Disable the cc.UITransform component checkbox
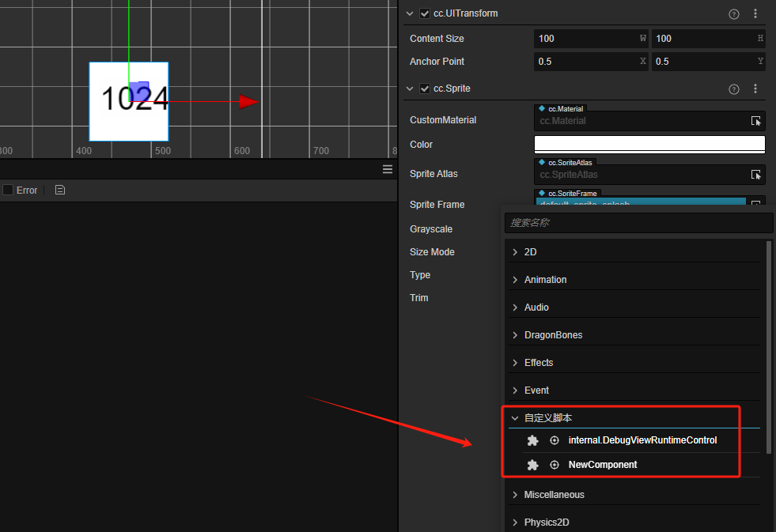This screenshot has width=776, height=532. pyautogui.click(x=425, y=13)
